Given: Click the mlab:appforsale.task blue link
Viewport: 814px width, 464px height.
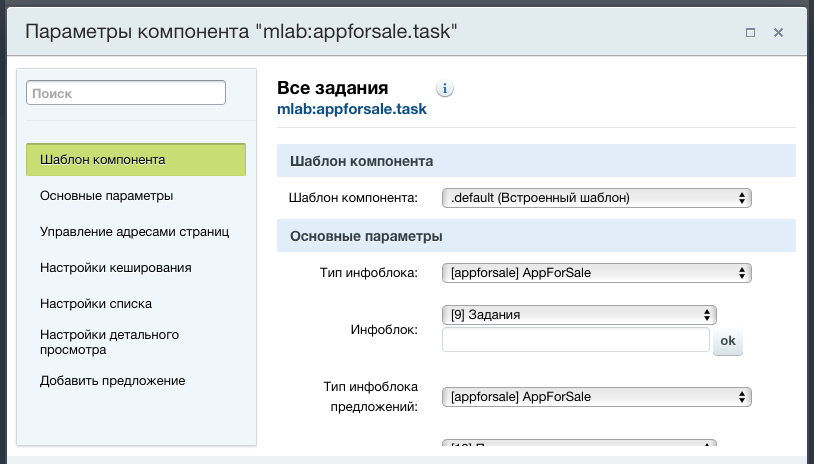Looking at the screenshot, I should tap(352, 109).
